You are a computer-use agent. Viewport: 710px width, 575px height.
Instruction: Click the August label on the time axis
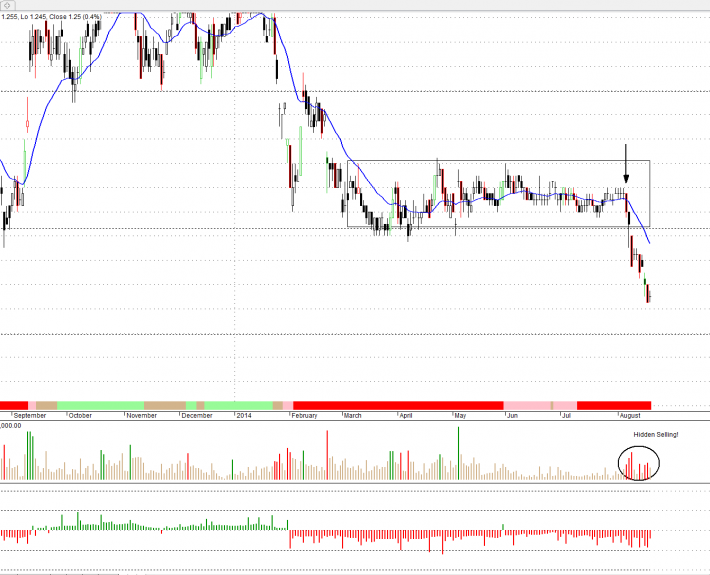click(x=630, y=414)
